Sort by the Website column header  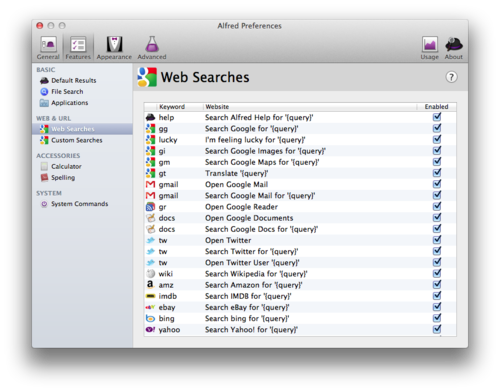pos(310,107)
